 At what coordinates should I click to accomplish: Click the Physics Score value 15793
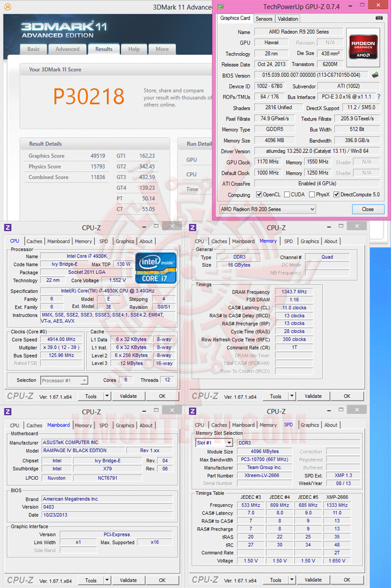click(98, 166)
